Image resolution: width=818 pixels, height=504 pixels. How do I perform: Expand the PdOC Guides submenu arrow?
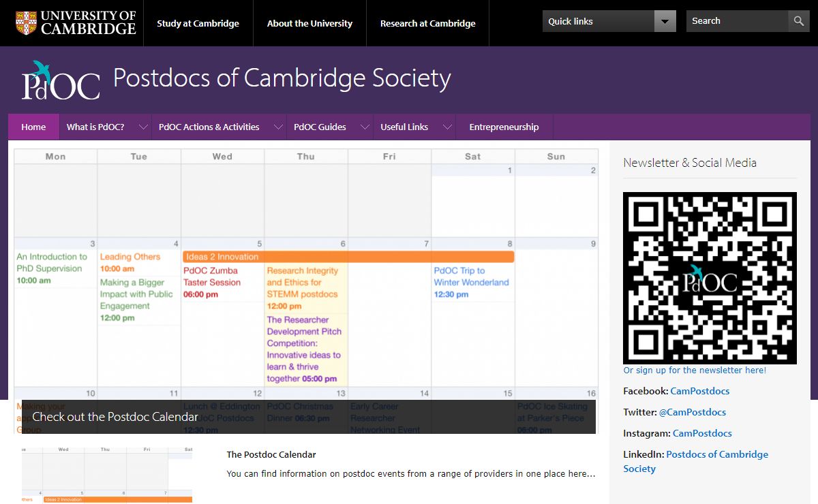pos(365,127)
